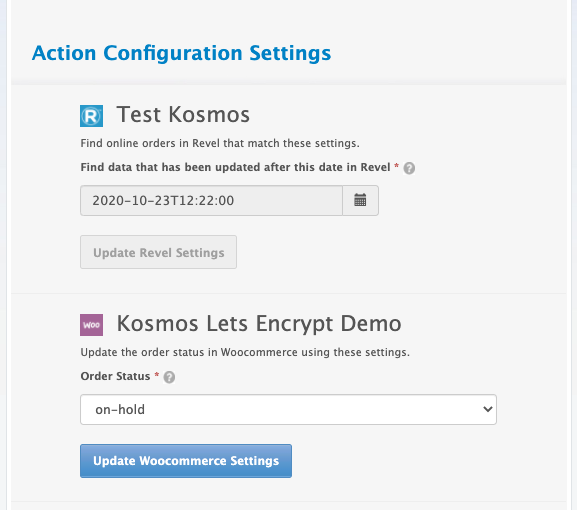Select the Test Kosmos heading
Viewport: 577px width, 510px height.
click(x=183, y=114)
